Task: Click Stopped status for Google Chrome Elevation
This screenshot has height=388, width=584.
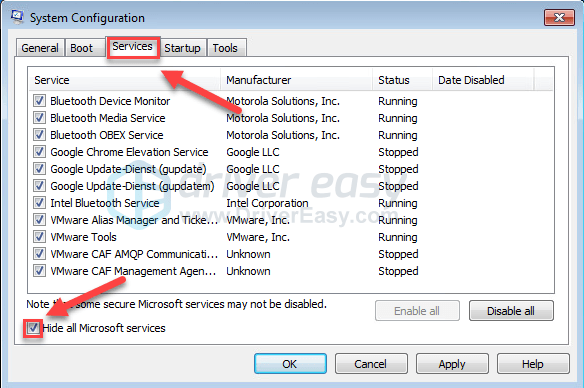Action: pos(398,152)
